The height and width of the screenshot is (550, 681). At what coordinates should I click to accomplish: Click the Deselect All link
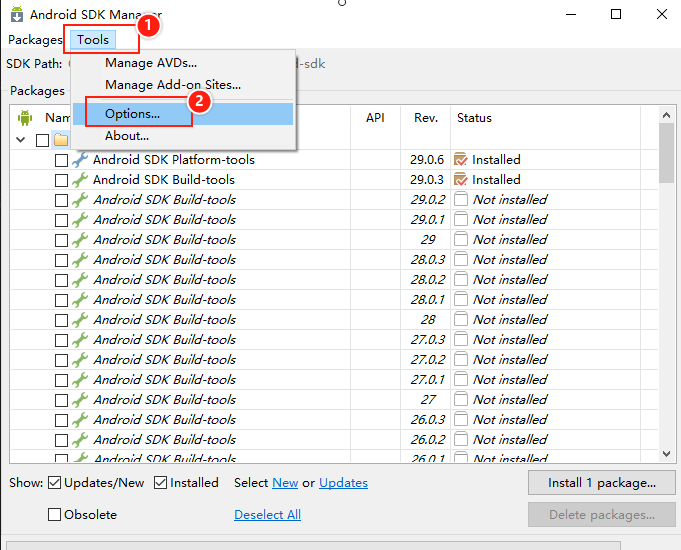point(268,515)
